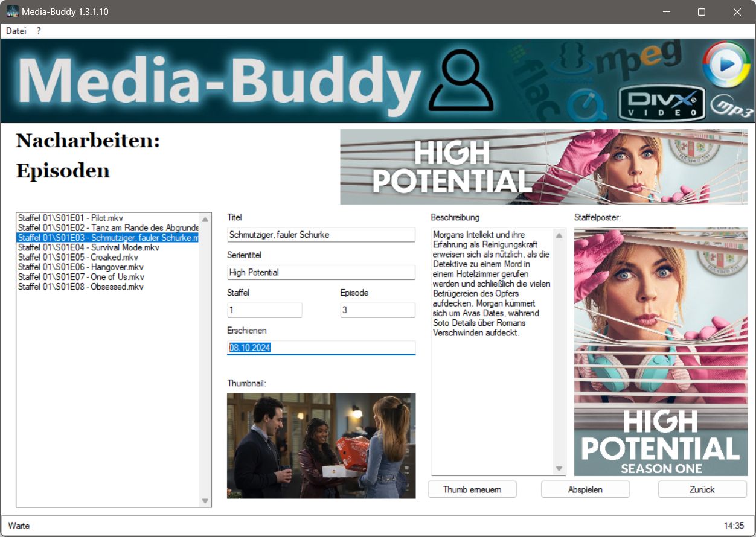
Task: Click the Thumbnail: label
Action: point(246,383)
